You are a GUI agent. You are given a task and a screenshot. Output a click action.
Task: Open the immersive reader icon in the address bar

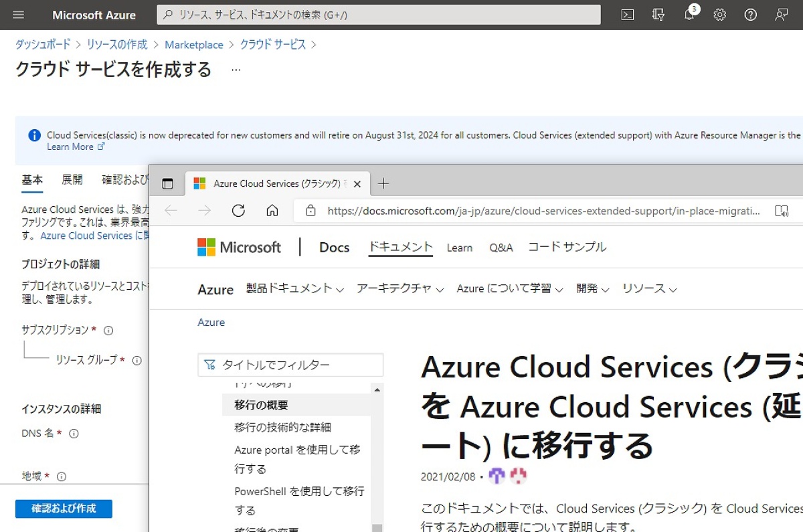coord(782,211)
